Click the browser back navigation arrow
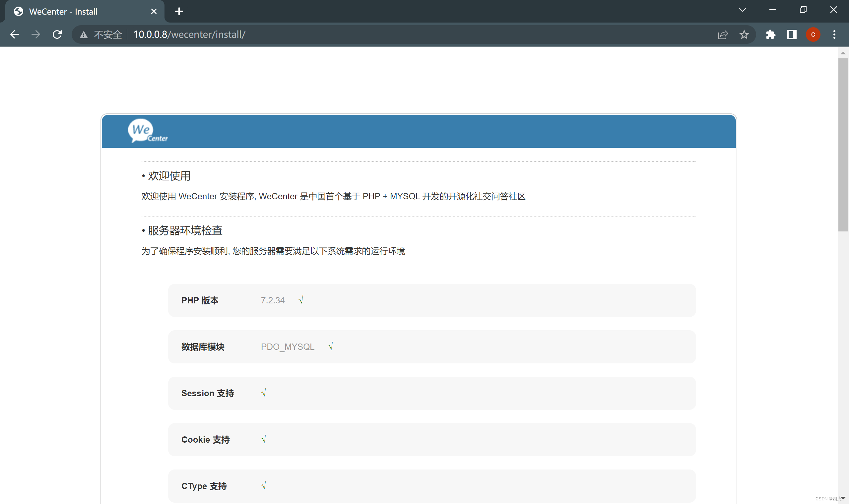 click(15, 34)
